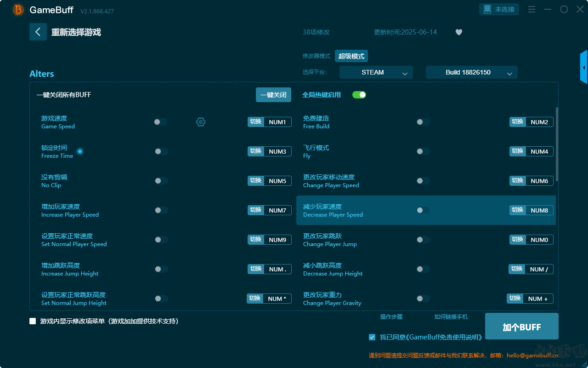Enable Free Build cheat
This screenshot has height=368, width=588.
click(423, 122)
